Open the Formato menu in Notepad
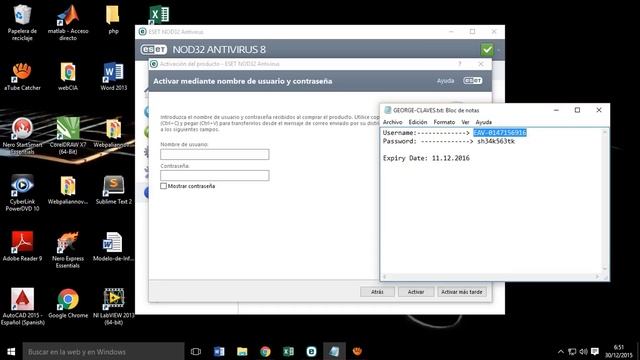The image size is (640, 360). coord(444,122)
